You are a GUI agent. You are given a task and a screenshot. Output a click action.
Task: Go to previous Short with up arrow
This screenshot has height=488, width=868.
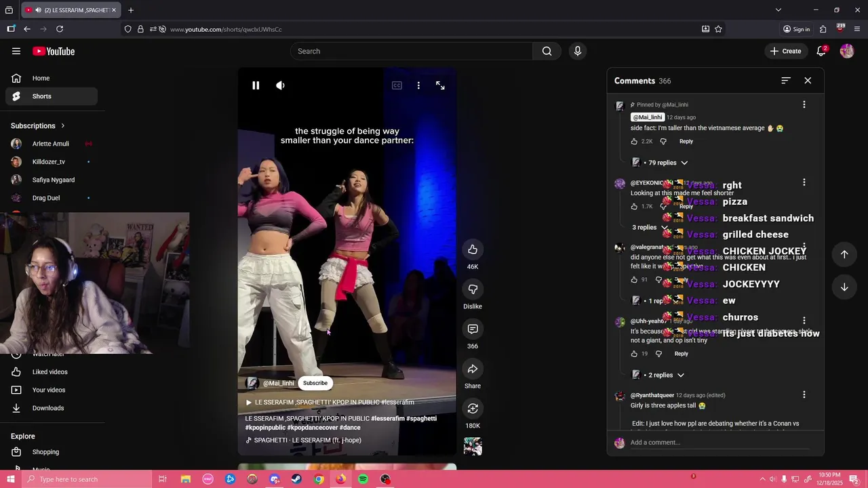844,254
